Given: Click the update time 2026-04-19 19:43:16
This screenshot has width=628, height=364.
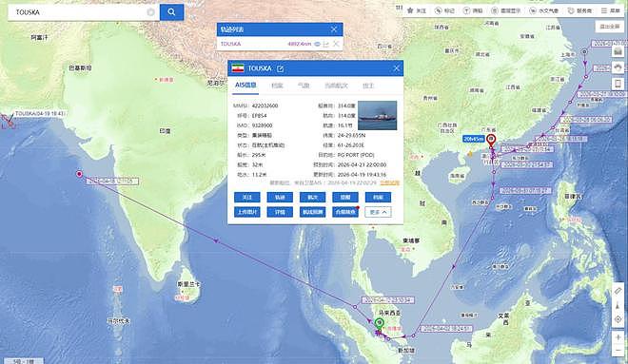Looking at the screenshot, I should pos(363,175).
